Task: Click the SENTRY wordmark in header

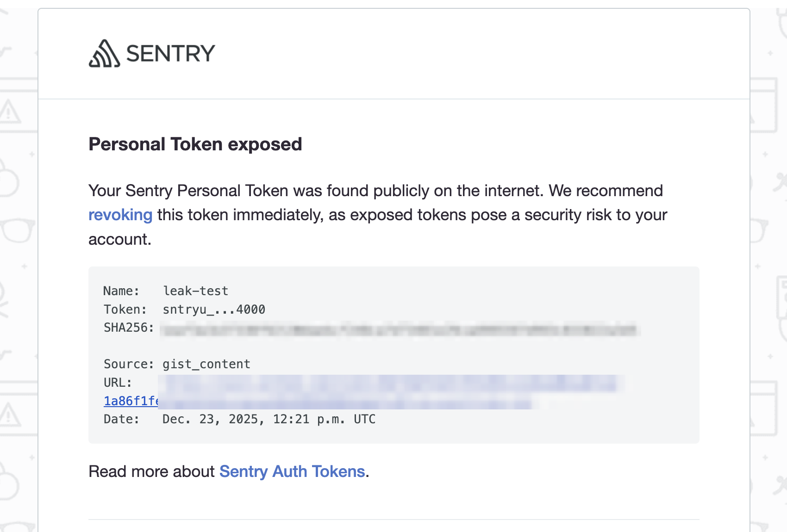Action: (170, 54)
